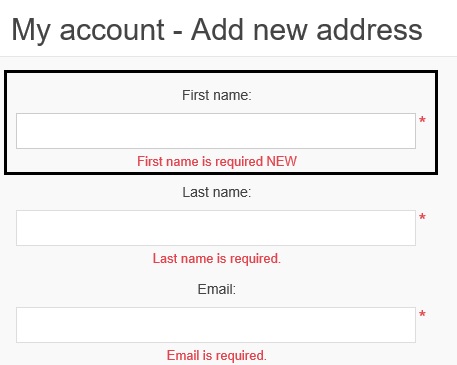The height and width of the screenshot is (365, 457).
Task: Click the 'Last name:' field label
Action: [217, 192]
